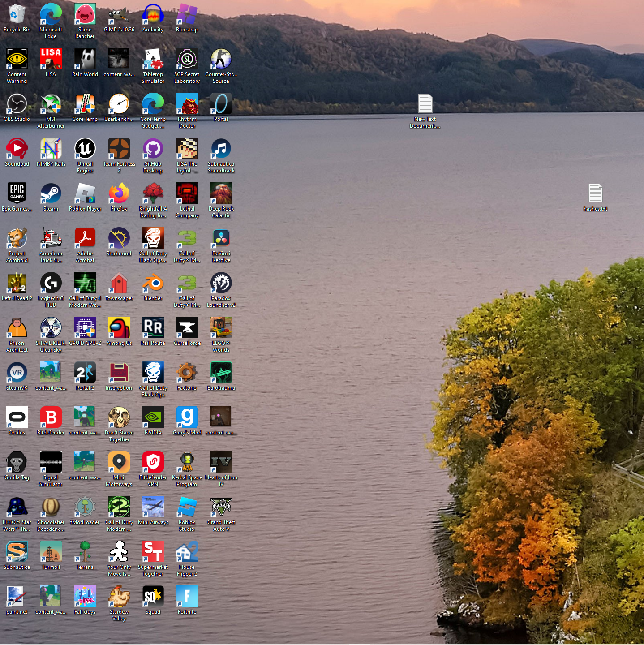Select the Epic Games launcher icon
The image size is (644, 645).
coord(17,193)
